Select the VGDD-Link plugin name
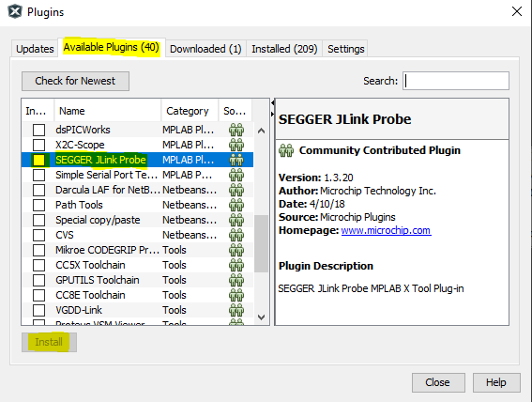Image resolution: width=532 pixels, height=402 pixels. point(79,310)
